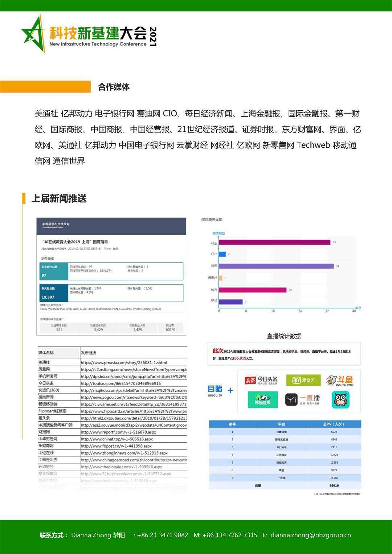
Task: Click the PV value 12558
Action: (x=334, y=463)
